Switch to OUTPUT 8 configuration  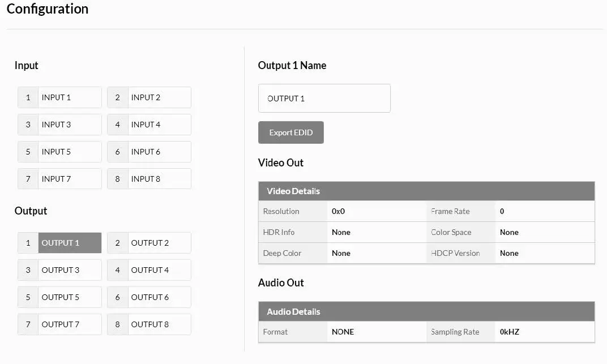(x=149, y=324)
